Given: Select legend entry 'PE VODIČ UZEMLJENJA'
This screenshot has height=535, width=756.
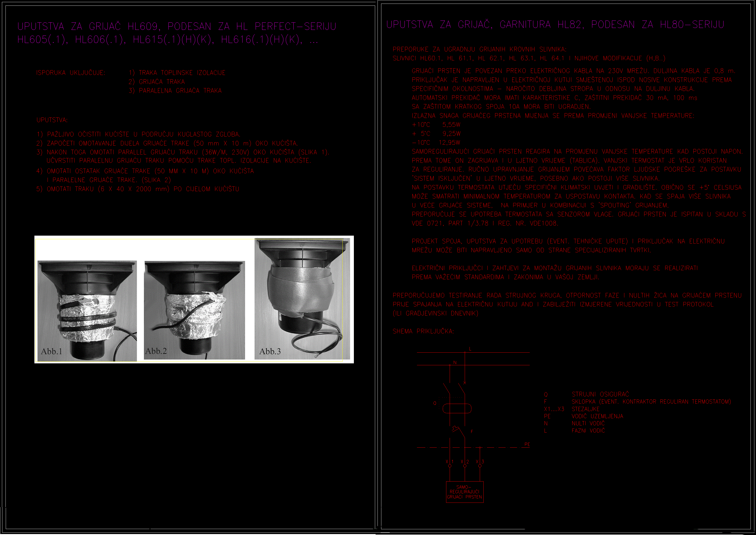Looking at the screenshot, I should (583, 416).
